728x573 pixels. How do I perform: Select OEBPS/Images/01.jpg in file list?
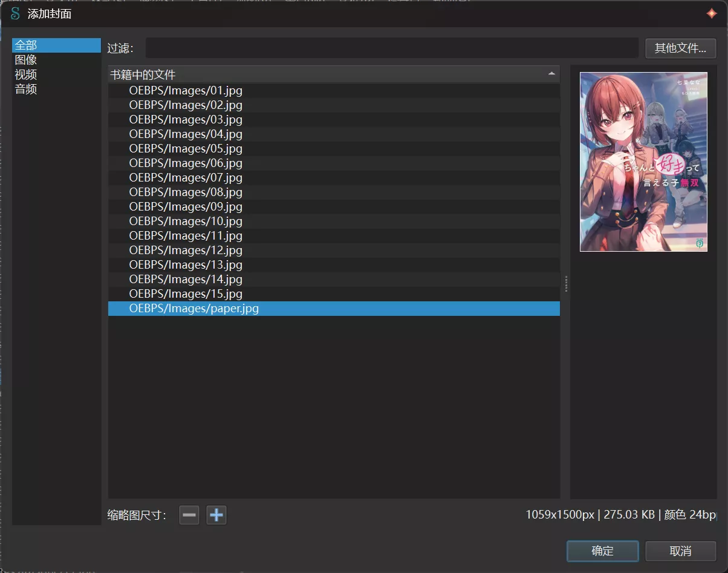point(186,91)
